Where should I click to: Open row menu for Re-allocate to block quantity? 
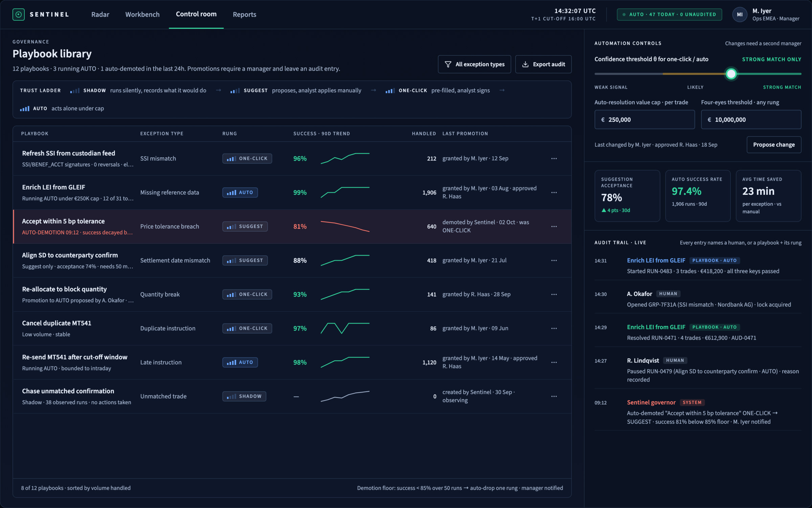pos(554,295)
